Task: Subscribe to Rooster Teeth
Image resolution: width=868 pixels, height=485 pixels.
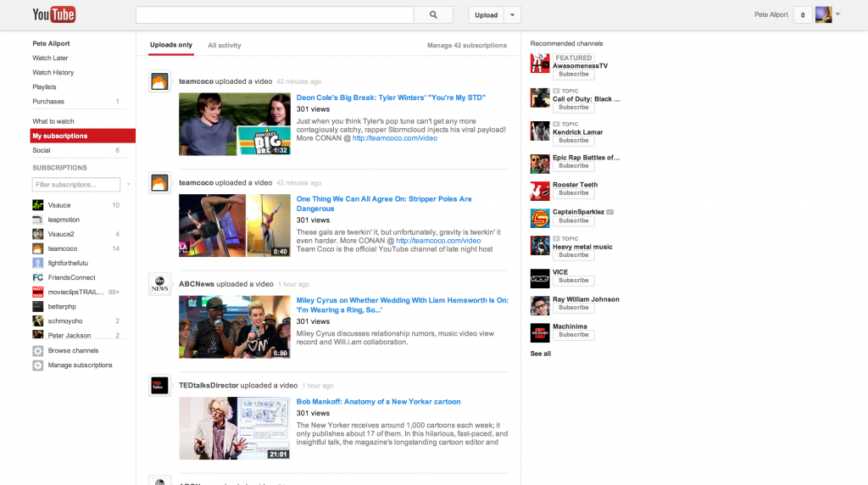Action: [574, 193]
